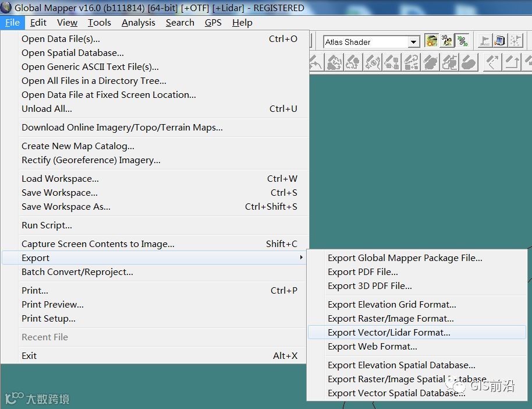Select Export PDF File...
The height and width of the screenshot is (409, 532).
click(x=417, y=272)
